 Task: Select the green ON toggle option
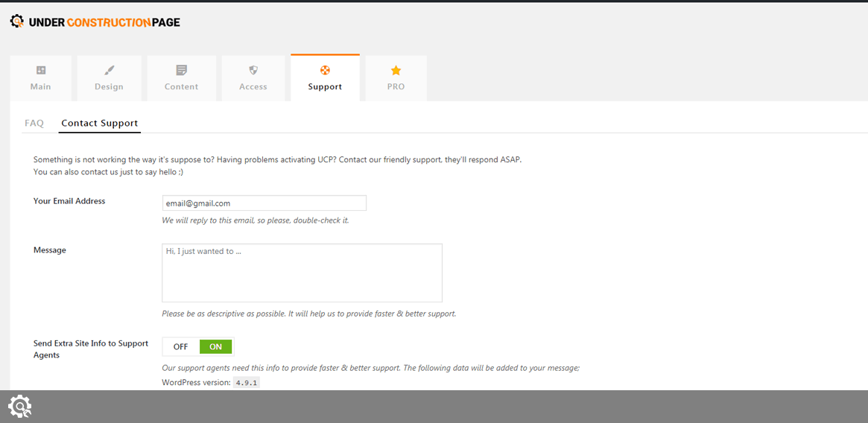tap(216, 347)
